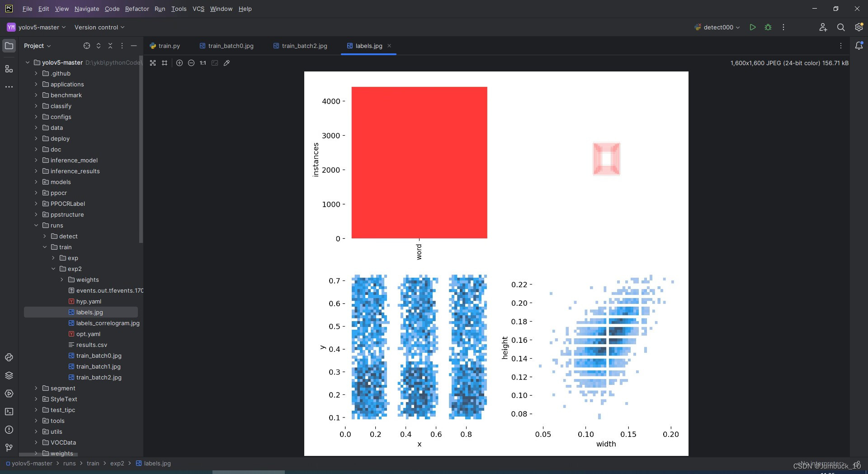Debug detect000 configuration
This screenshot has width=868, height=474.
click(768, 27)
